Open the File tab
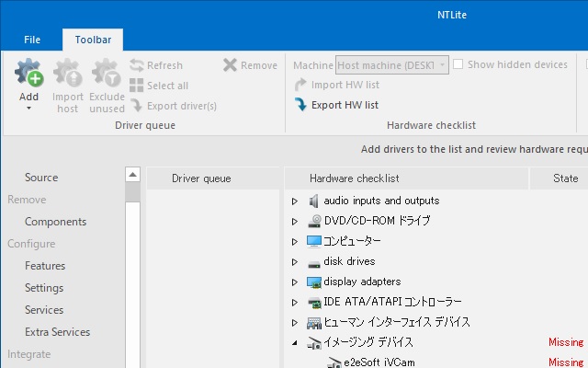 32,40
